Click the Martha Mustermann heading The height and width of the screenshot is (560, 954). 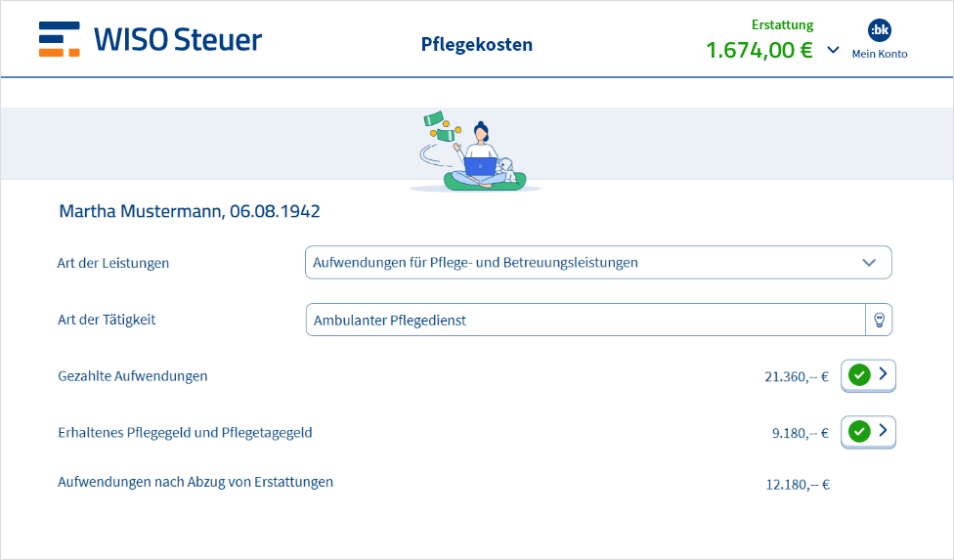point(190,211)
